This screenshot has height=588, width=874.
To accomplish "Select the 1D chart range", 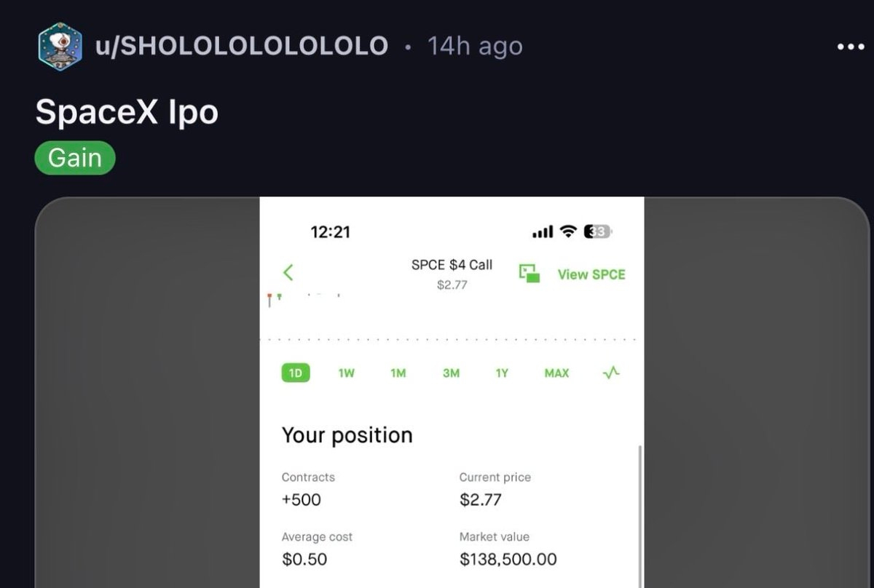I will 296,373.
